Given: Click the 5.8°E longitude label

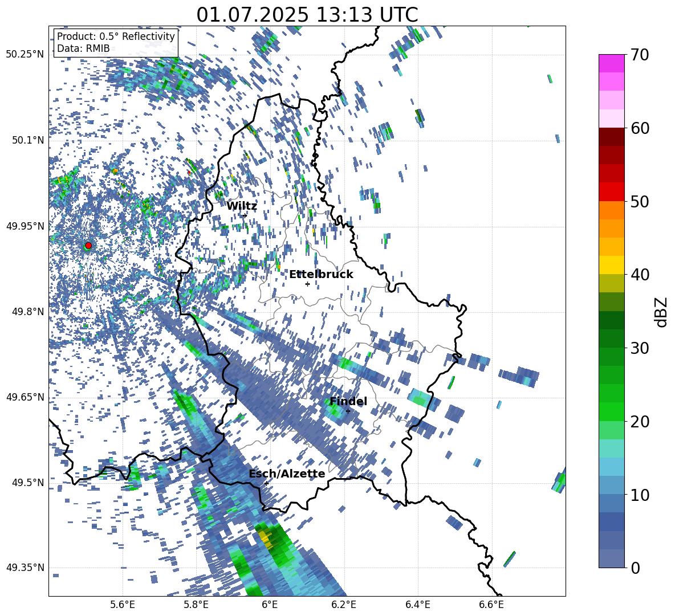Looking at the screenshot, I should point(196,605).
